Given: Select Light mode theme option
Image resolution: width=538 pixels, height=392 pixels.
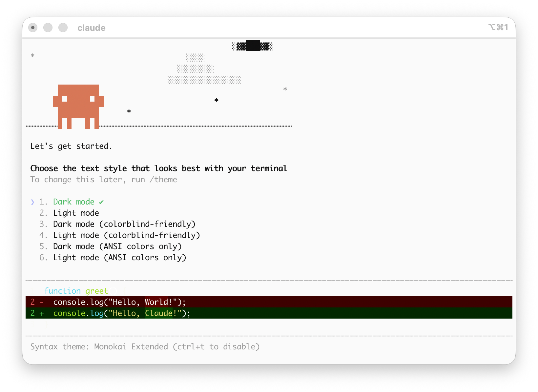Looking at the screenshot, I should pyautogui.click(x=76, y=213).
